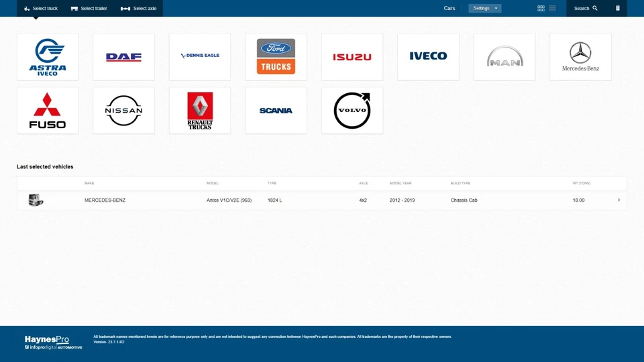The width and height of the screenshot is (644, 362).
Task: Choose the plain Iveco logo tile
Action: [x=429, y=57]
